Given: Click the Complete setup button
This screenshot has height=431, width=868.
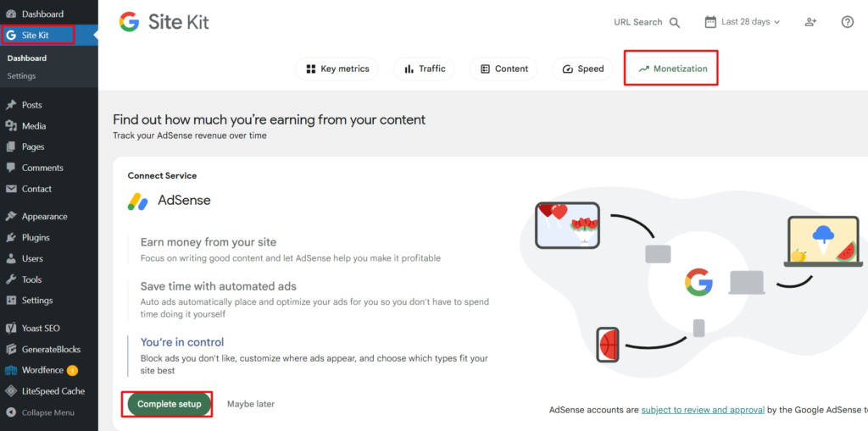Looking at the screenshot, I should point(169,404).
